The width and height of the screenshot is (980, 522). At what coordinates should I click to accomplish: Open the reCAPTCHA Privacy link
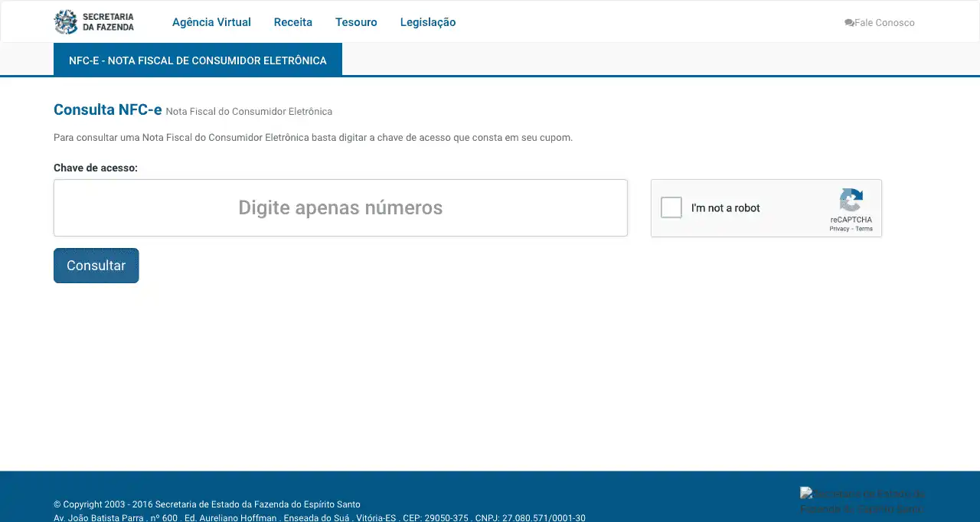pyautogui.click(x=839, y=229)
